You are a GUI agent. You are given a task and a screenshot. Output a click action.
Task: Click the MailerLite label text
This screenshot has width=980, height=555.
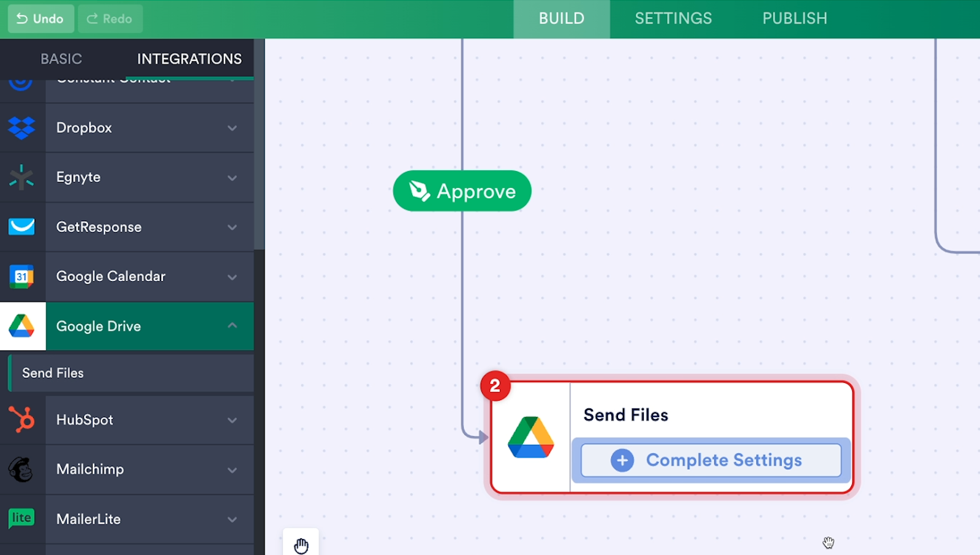coord(88,519)
